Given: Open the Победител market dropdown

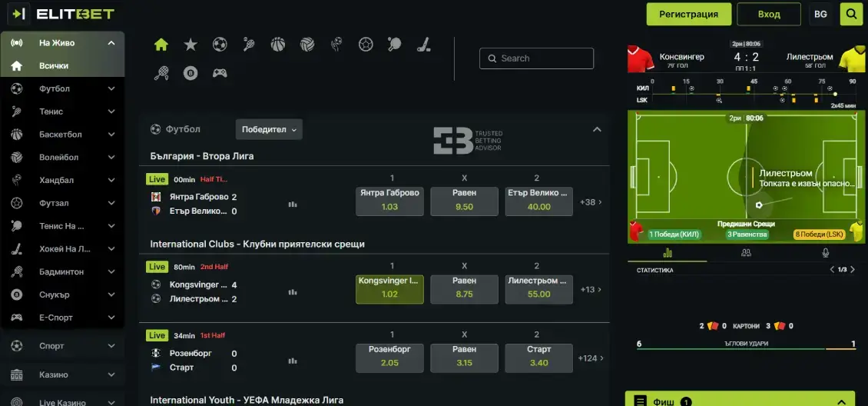Looking at the screenshot, I should click(269, 130).
